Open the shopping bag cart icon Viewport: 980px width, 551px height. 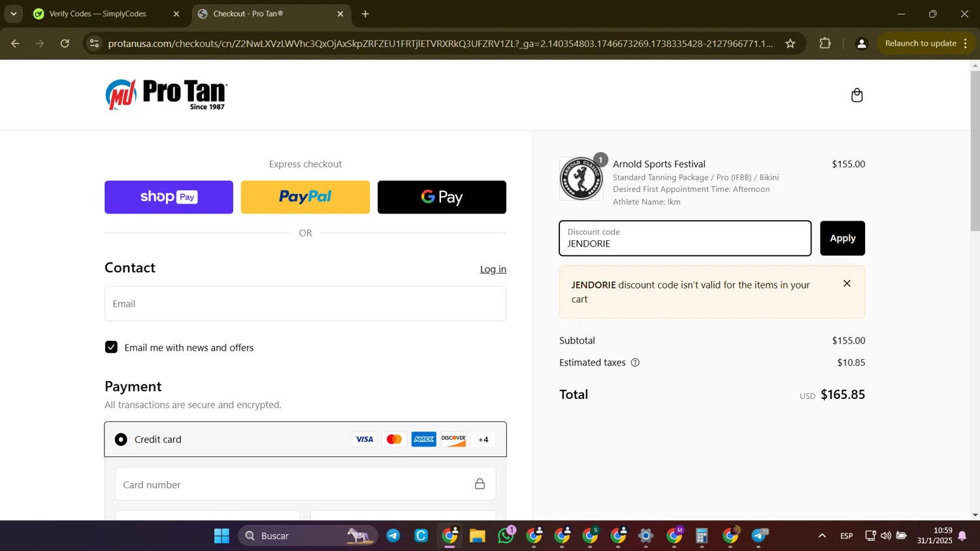pos(857,95)
